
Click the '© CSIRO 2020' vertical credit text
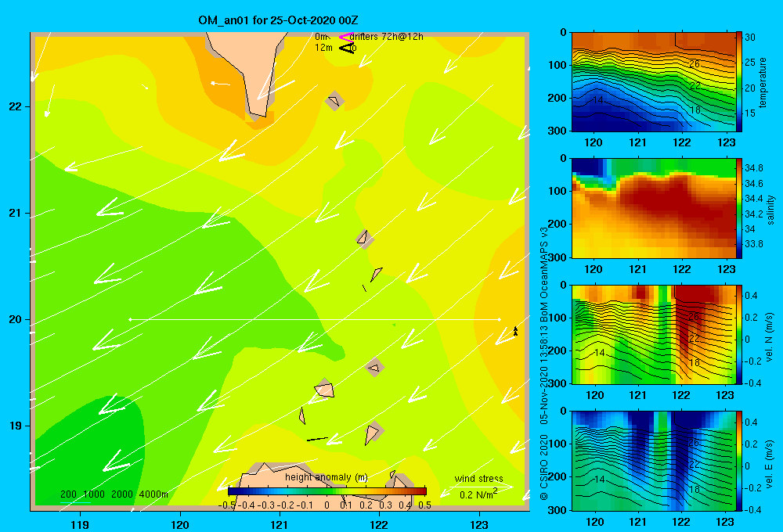click(544, 468)
